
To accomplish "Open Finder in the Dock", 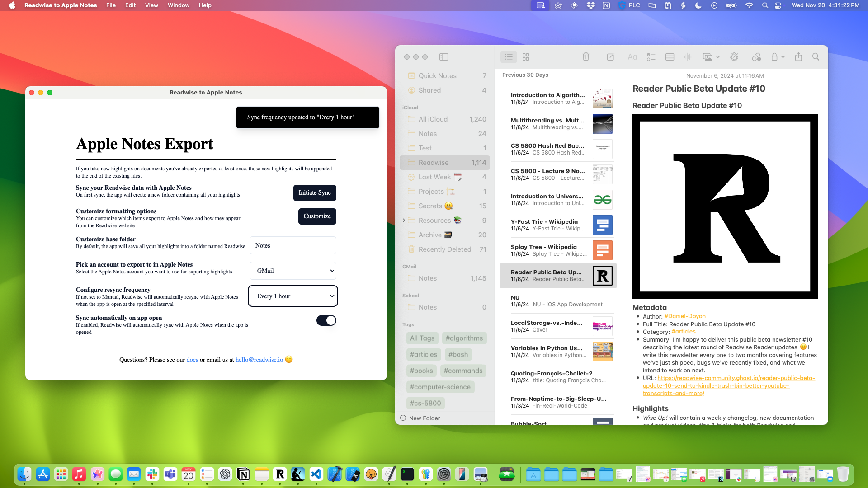I will (24, 474).
